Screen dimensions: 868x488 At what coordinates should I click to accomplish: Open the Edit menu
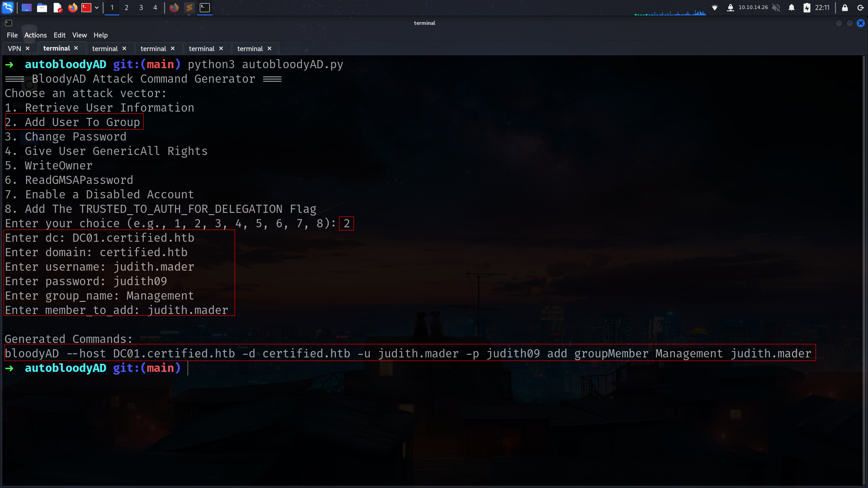click(x=60, y=35)
